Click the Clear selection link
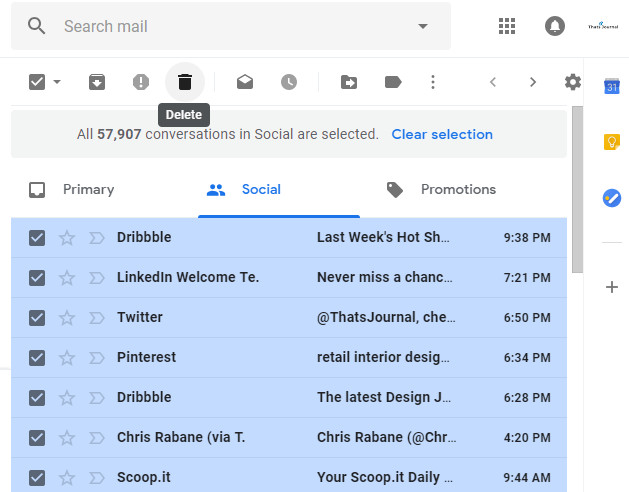The height and width of the screenshot is (492, 629). (442, 134)
